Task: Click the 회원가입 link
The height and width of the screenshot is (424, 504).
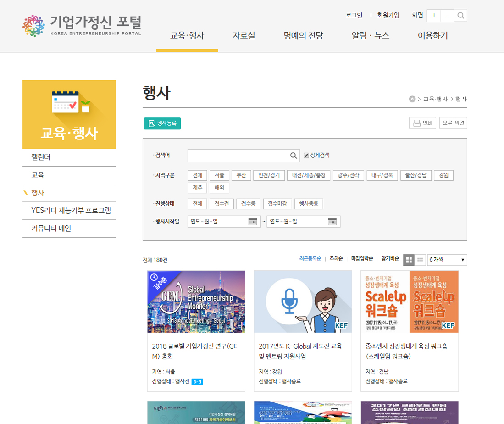Action: tap(388, 15)
